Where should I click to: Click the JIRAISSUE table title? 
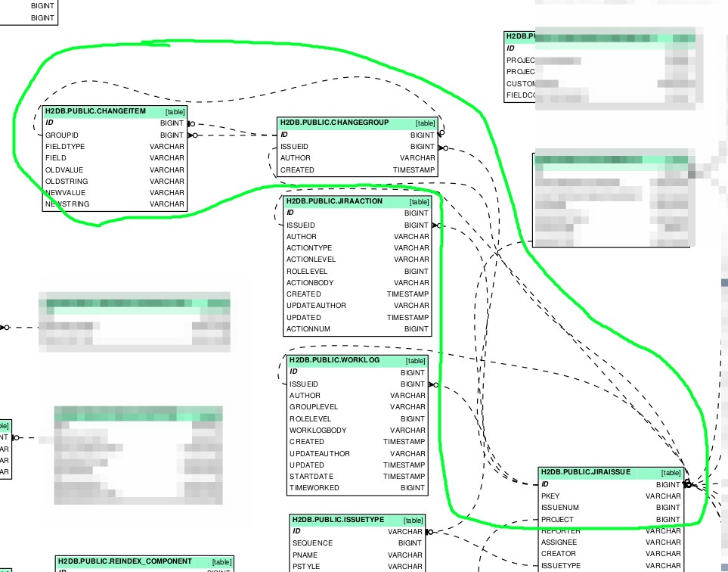tap(586, 472)
